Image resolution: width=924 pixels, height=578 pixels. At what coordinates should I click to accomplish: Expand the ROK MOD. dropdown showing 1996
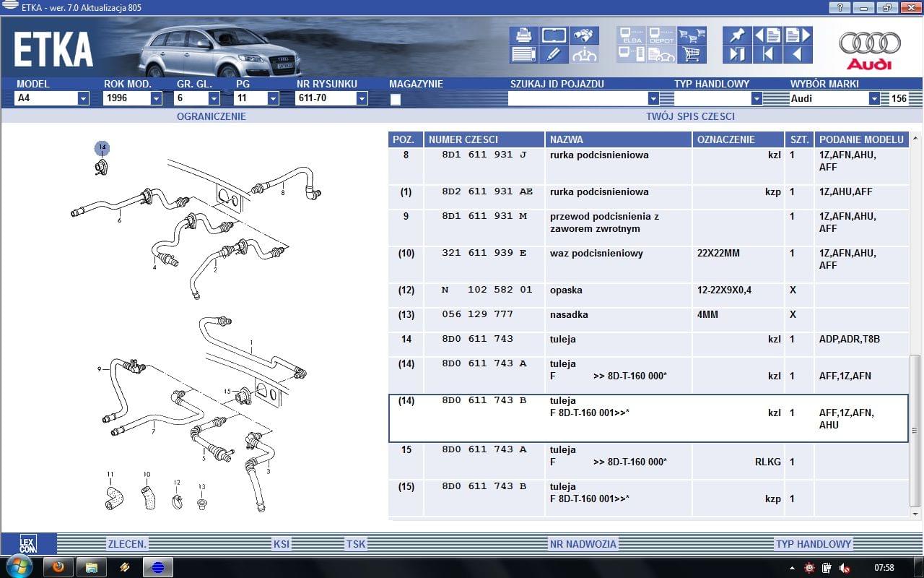[156, 98]
